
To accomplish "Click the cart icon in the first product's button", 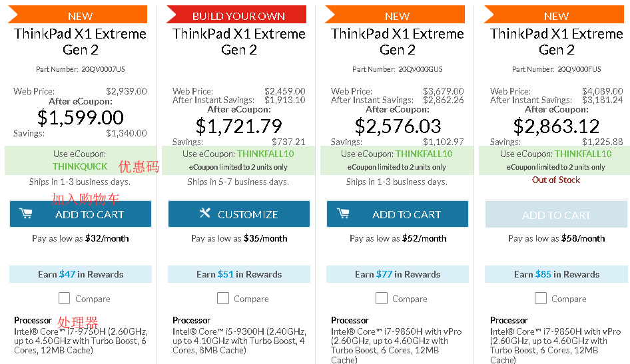I will pyautogui.click(x=26, y=214).
